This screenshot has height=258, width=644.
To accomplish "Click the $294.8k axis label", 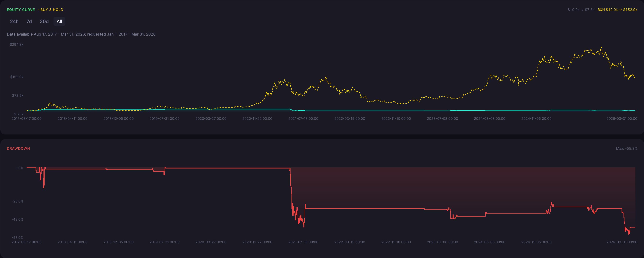I will 16,45.
